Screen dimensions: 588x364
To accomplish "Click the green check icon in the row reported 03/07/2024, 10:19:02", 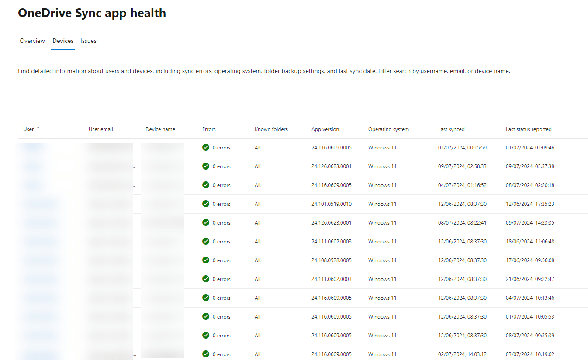I will [206, 354].
